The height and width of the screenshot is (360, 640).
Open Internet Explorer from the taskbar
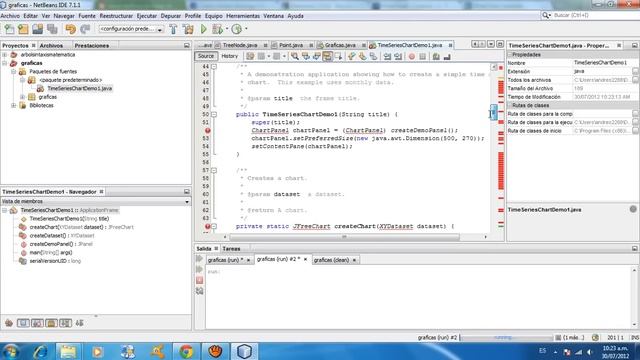[x=40, y=351]
